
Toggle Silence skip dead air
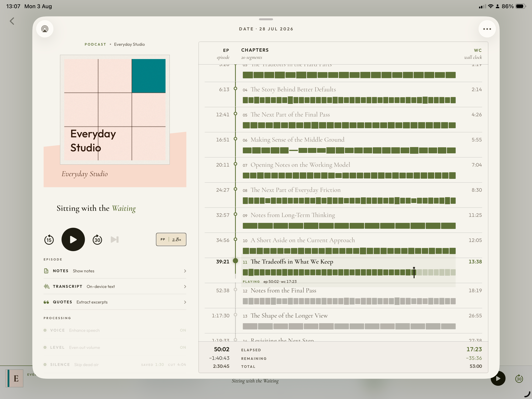tap(115, 365)
